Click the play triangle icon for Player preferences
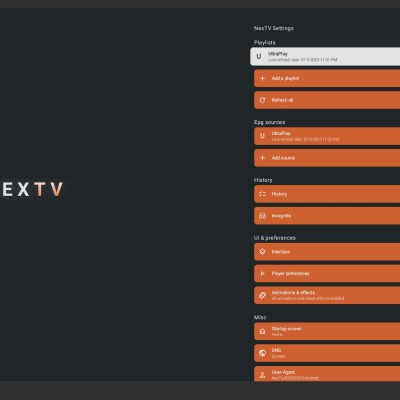Viewport: 400px width, 400px height. tap(262, 273)
